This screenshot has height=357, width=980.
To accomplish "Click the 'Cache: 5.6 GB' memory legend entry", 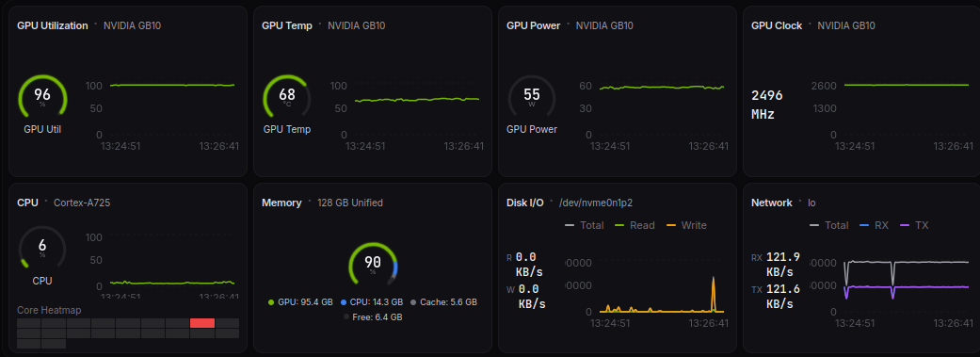I will pos(443,302).
